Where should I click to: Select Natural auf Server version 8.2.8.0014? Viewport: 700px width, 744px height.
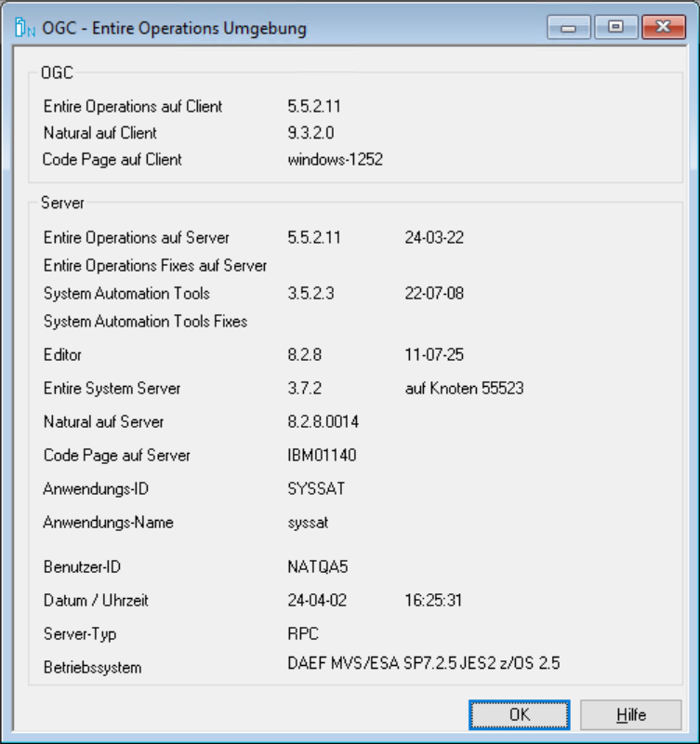click(324, 422)
